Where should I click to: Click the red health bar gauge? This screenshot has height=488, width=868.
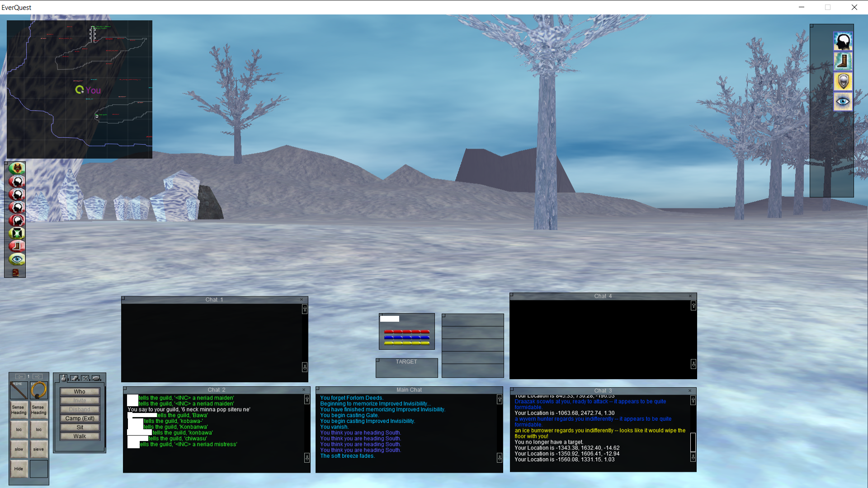point(407,332)
